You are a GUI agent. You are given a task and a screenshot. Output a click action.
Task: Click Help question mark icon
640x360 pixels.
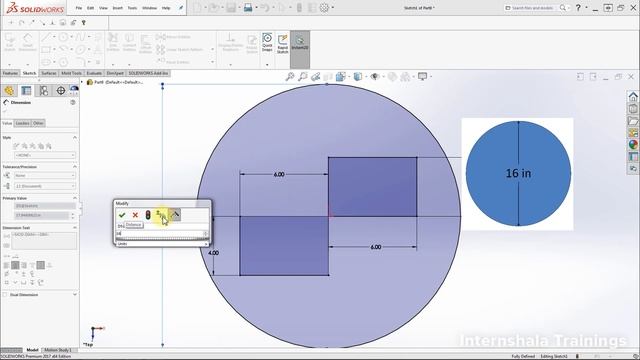[x=578, y=8]
